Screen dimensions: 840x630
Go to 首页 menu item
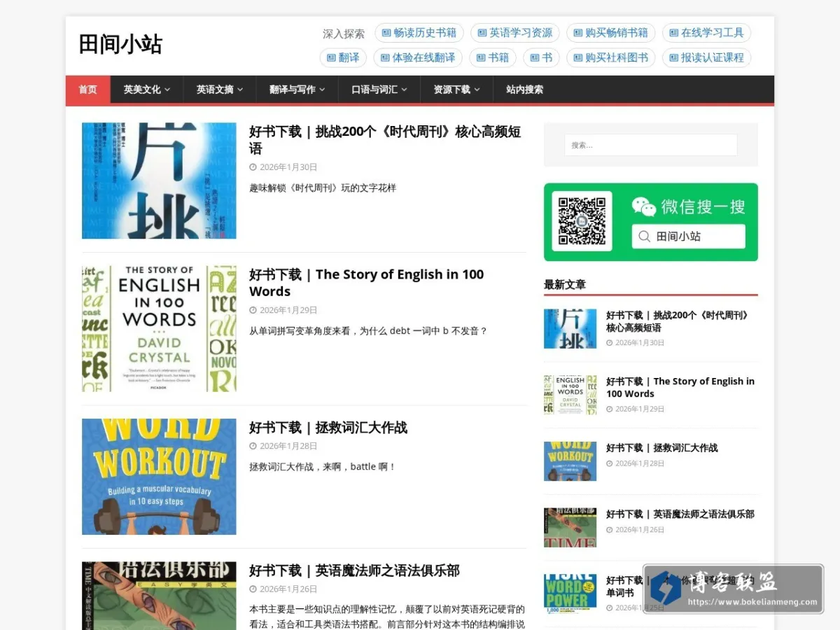click(88, 90)
